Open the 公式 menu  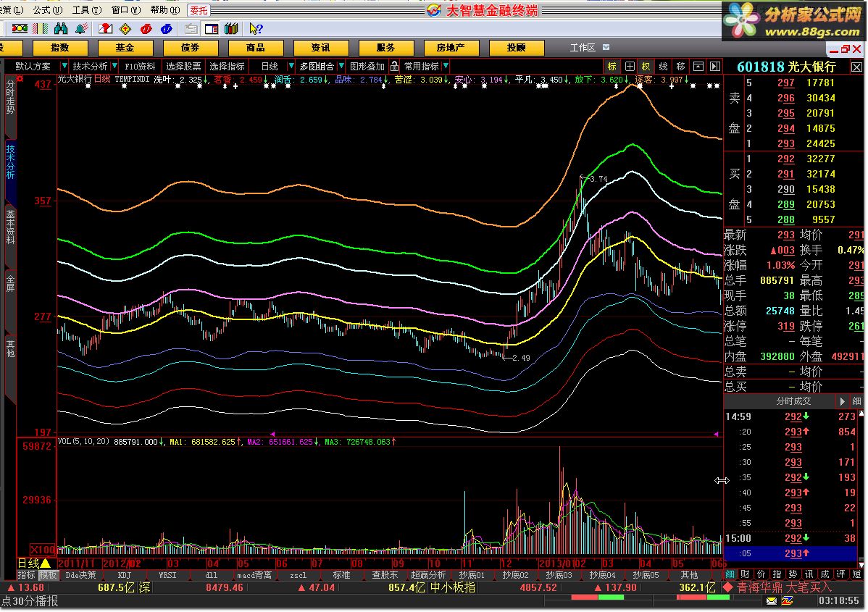tap(48, 10)
